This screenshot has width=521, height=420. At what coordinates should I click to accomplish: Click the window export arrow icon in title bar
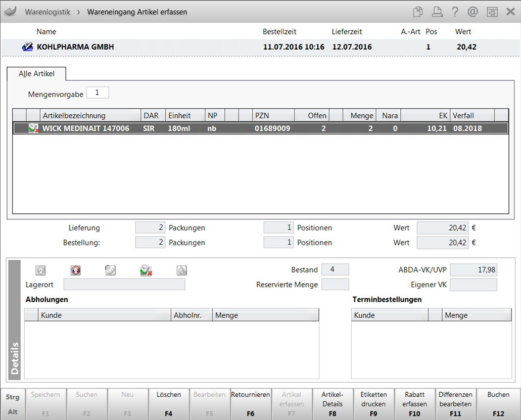[492, 12]
